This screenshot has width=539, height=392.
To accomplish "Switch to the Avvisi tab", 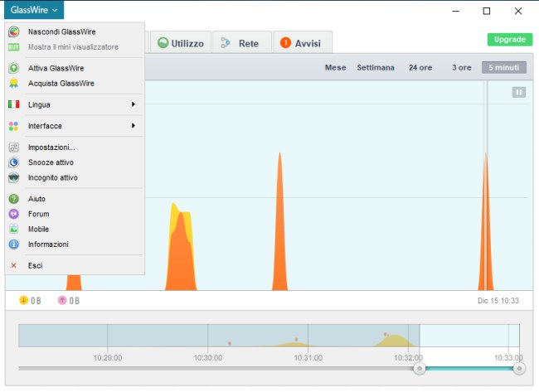I will pyautogui.click(x=303, y=42).
